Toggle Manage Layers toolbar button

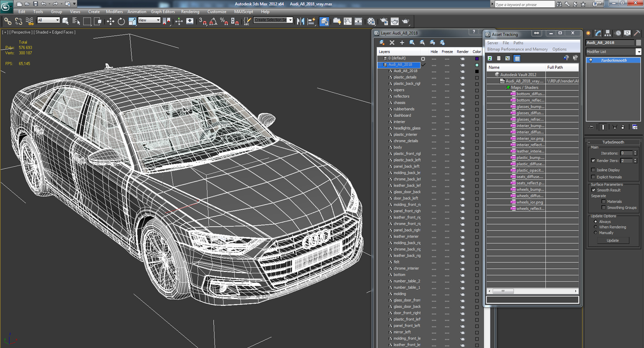coord(324,21)
